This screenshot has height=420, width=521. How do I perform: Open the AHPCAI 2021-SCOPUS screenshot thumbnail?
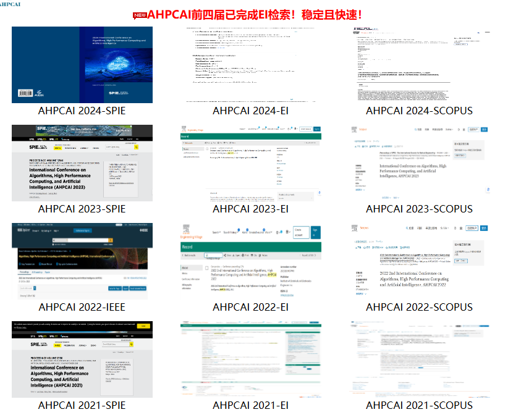point(420,359)
